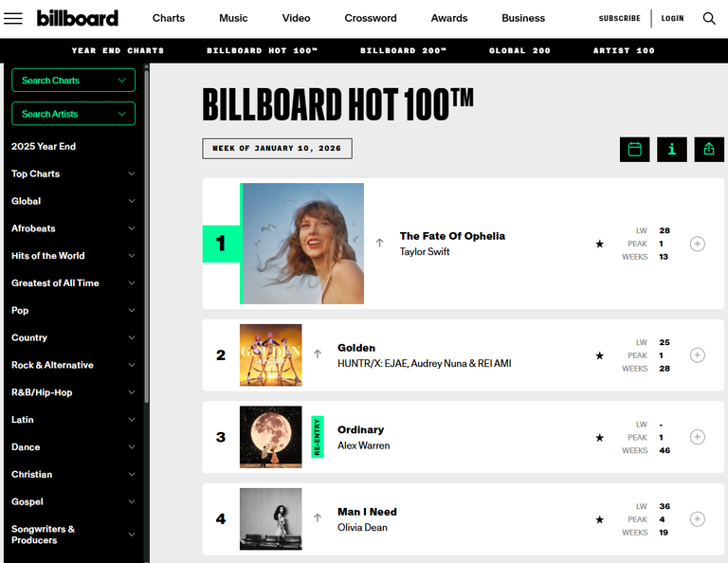This screenshot has height=563, width=728.
Task: Click the search magnifier icon
Action: 709,18
